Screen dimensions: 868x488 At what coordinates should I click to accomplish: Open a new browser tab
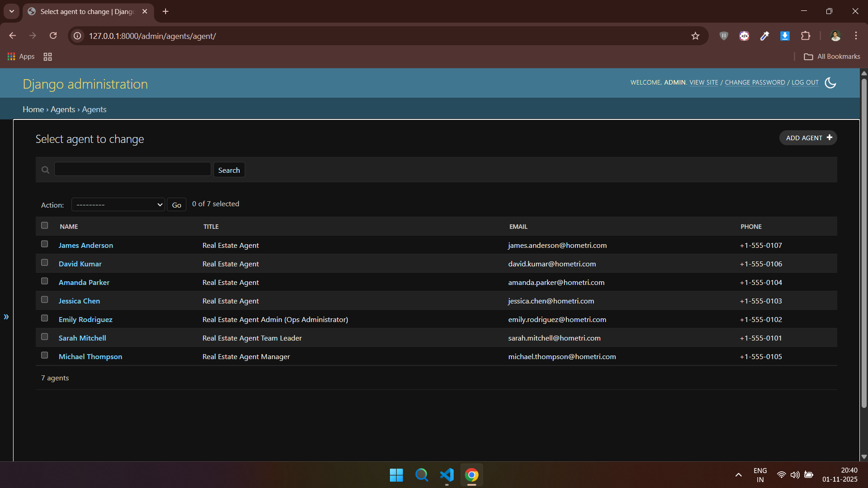click(166, 11)
